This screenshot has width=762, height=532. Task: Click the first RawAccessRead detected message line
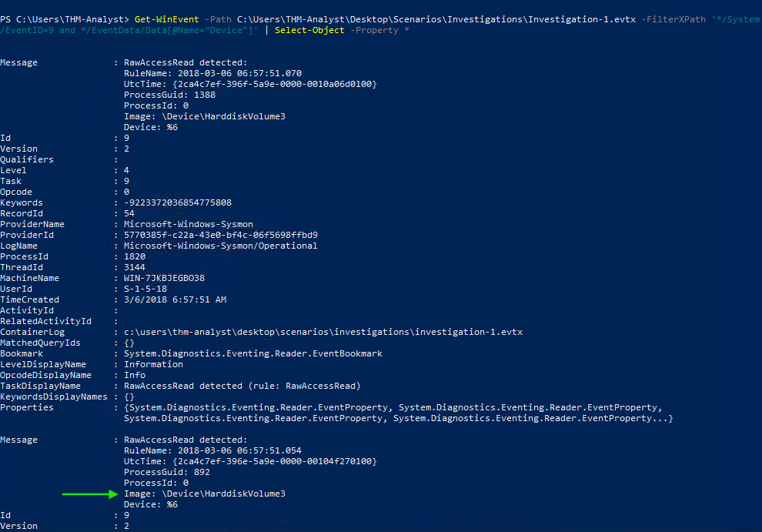(x=185, y=62)
